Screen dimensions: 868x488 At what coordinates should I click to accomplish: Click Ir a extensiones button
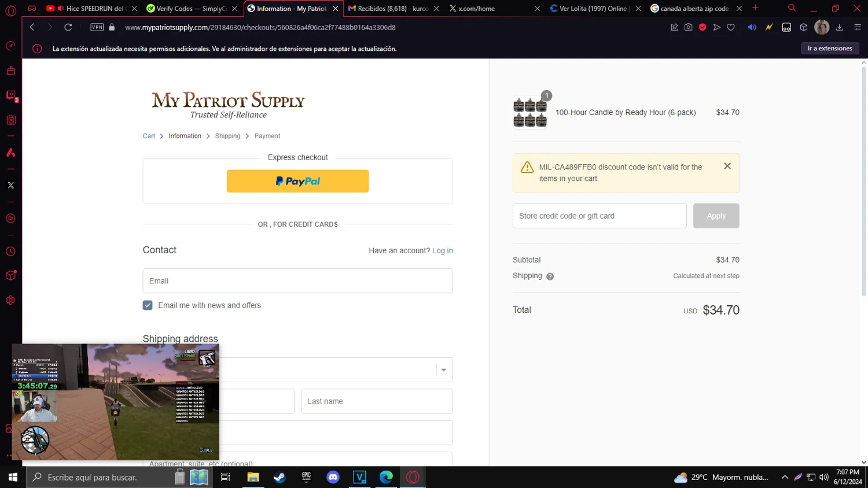point(830,49)
